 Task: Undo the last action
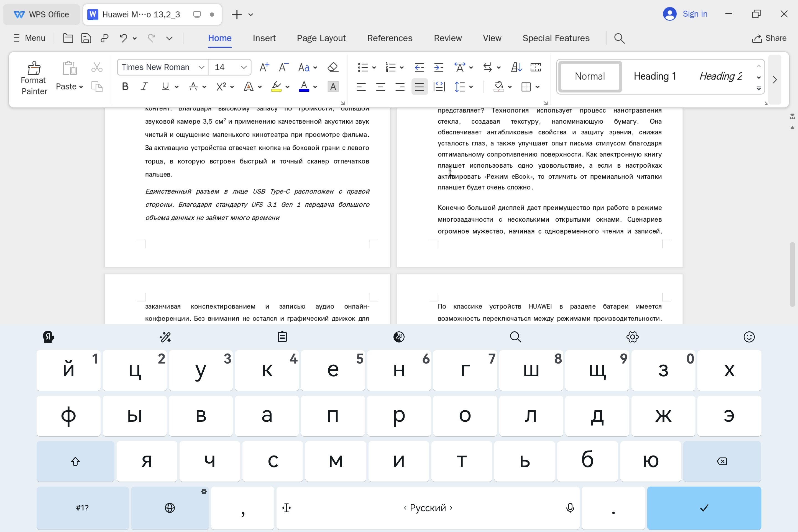124,38
